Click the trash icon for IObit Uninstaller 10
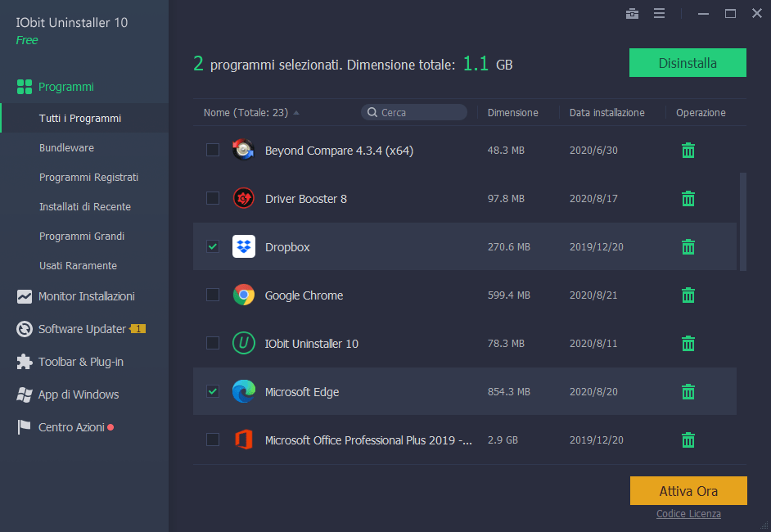 [x=688, y=343]
